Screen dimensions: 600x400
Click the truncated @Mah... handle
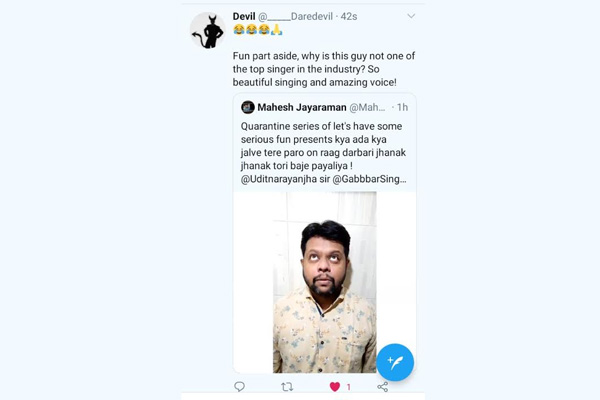pyautogui.click(x=368, y=107)
